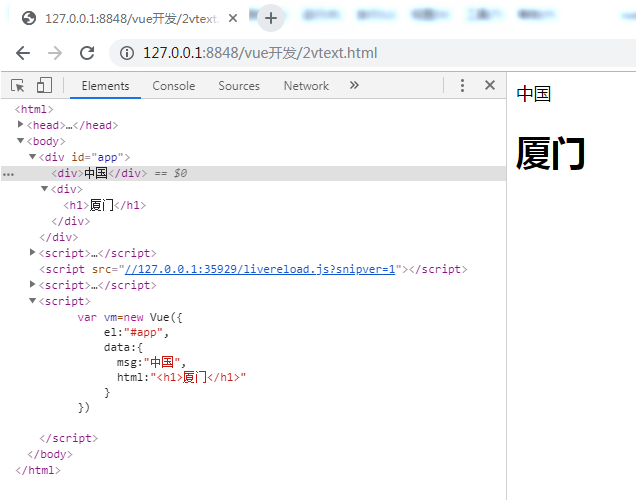Click the 'msg:"中国",' code line
637x501 pixels.
[151, 362]
